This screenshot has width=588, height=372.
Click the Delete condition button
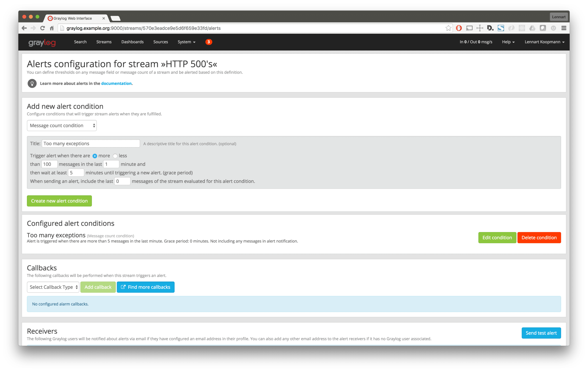tap(539, 238)
